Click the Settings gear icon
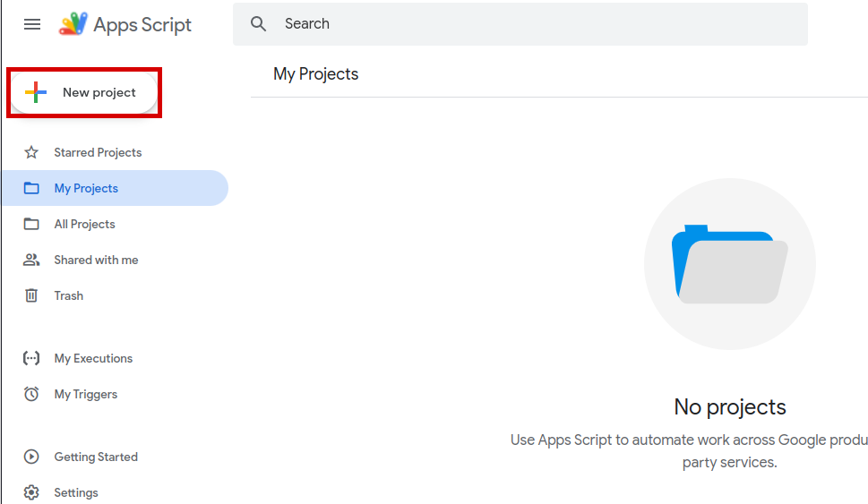 click(31, 492)
